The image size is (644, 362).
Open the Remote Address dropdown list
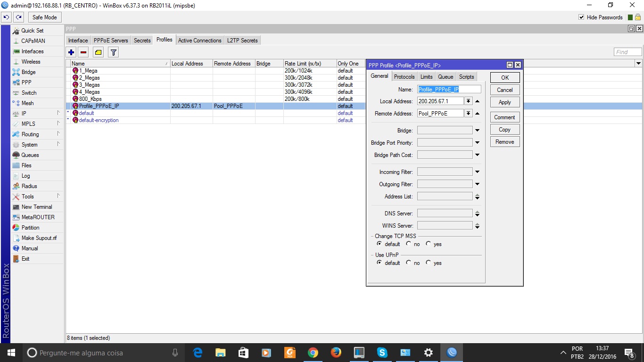(468, 114)
